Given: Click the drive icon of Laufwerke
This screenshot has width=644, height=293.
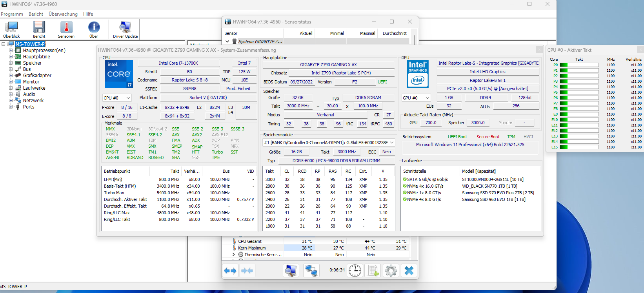Looking at the screenshot, I should coord(18,88).
